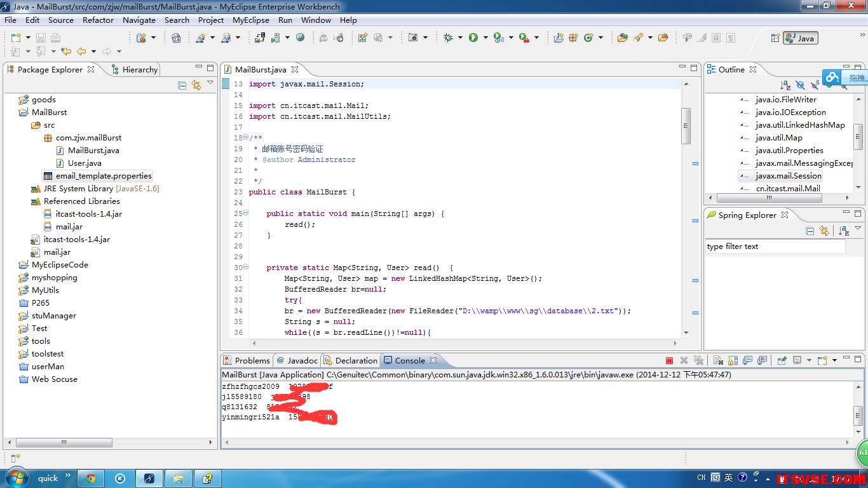The image size is (868, 488).
Task: Toggle Hide Fields in the Outline toolbar
Action: click(x=800, y=85)
